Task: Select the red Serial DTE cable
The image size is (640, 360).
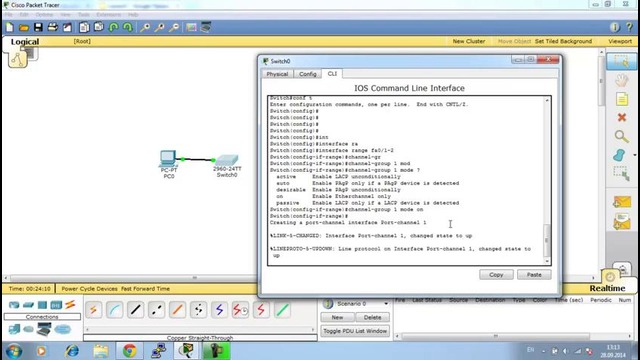Action: coord(261,310)
